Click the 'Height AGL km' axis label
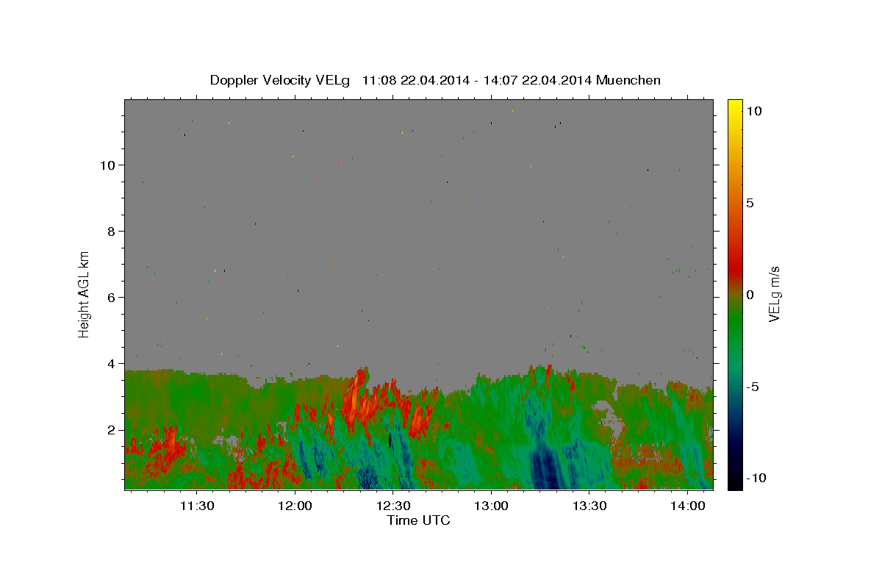 tap(85, 294)
